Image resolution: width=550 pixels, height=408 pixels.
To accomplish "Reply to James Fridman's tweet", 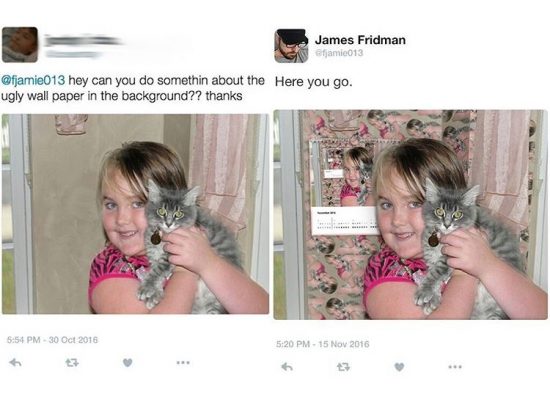I will (287, 367).
